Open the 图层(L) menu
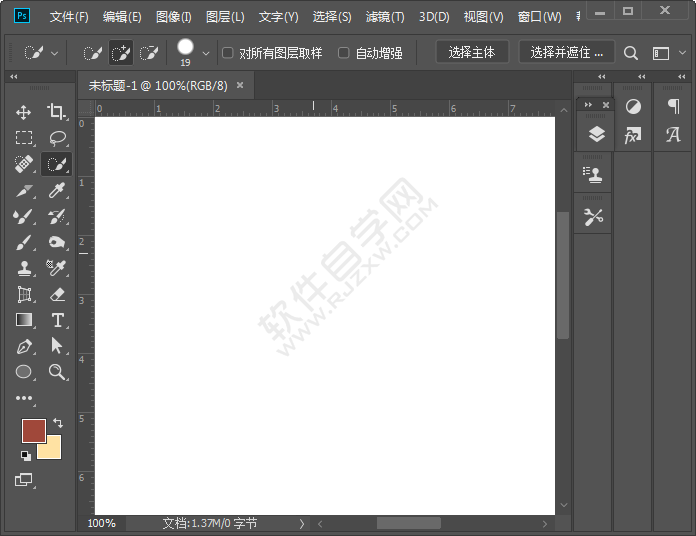 pos(225,17)
